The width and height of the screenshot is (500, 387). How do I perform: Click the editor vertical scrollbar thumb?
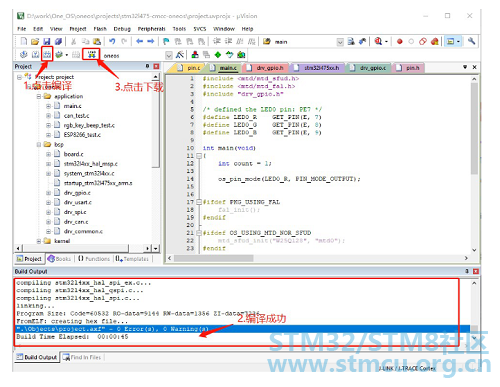474,129
